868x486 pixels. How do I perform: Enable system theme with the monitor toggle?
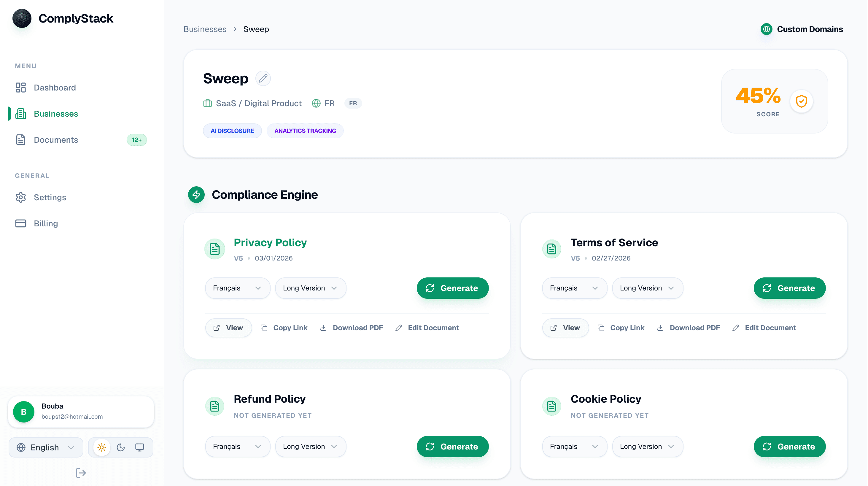[x=140, y=447]
